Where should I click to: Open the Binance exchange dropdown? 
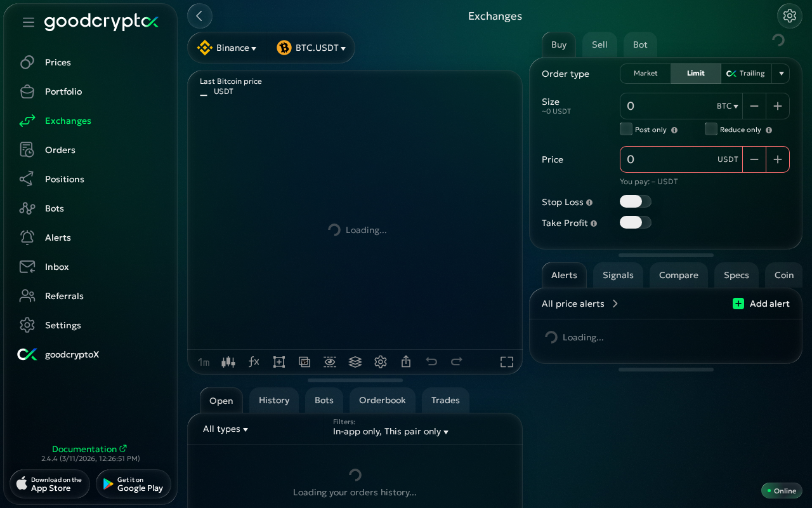227,48
